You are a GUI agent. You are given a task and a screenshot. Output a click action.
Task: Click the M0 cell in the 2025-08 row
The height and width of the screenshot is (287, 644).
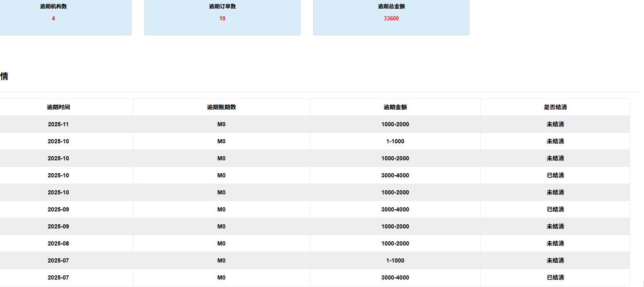click(x=221, y=243)
